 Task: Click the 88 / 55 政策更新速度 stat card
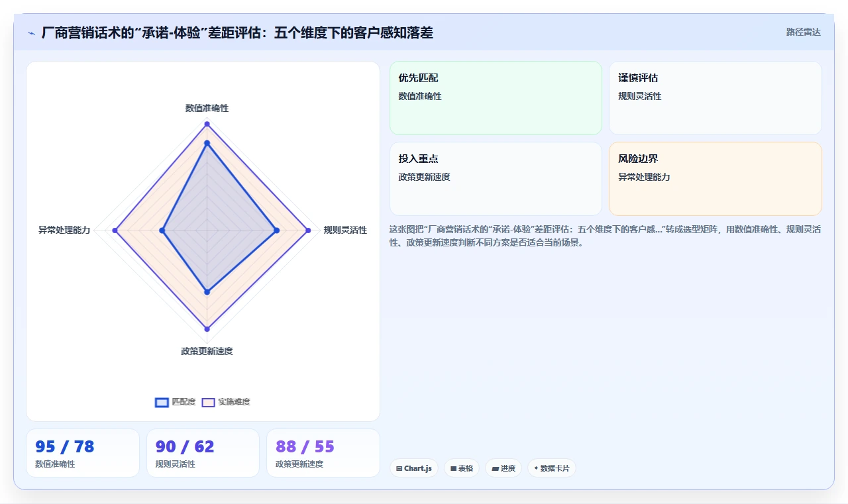323,453
